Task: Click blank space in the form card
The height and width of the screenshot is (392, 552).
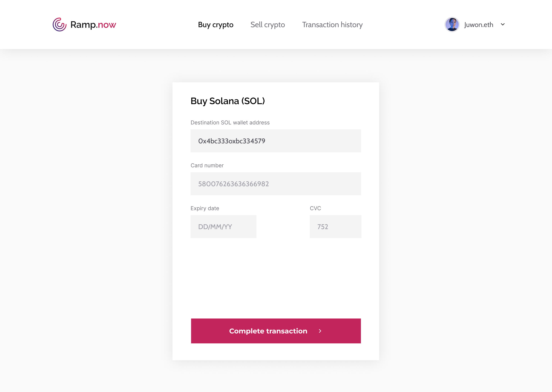Action: pos(275,278)
